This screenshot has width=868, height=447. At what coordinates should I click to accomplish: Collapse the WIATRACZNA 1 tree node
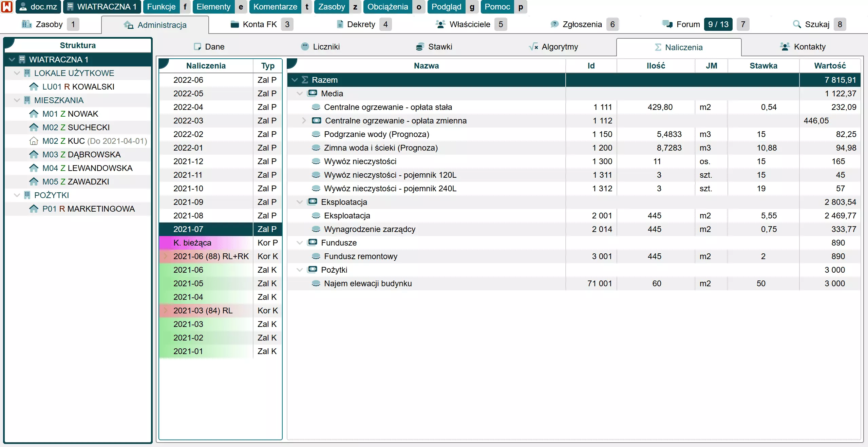tap(12, 60)
